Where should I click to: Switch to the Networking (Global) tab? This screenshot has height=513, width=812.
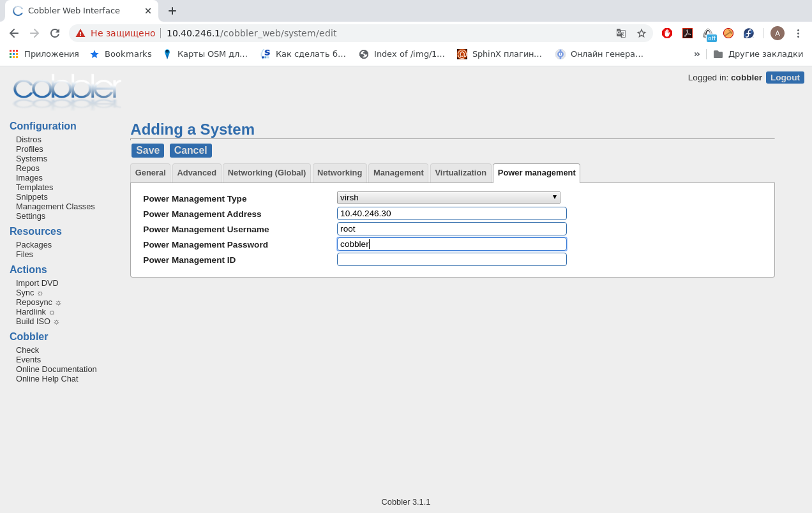tap(266, 173)
